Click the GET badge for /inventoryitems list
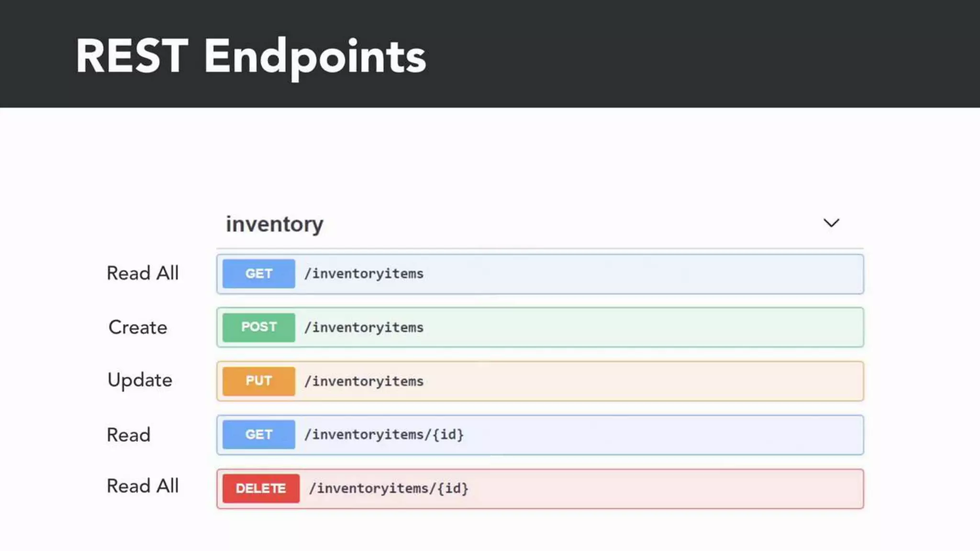This screenshot has width=980, height=551. click(258, 274)
